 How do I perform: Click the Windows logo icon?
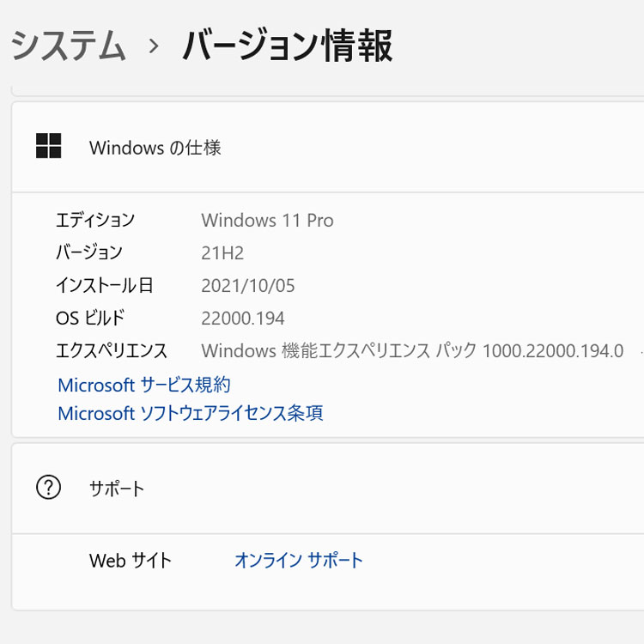pos(48,146)
